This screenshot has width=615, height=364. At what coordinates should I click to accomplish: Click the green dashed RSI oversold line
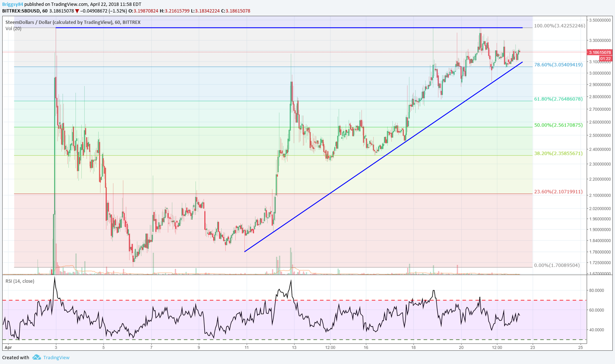pos(294,339)
